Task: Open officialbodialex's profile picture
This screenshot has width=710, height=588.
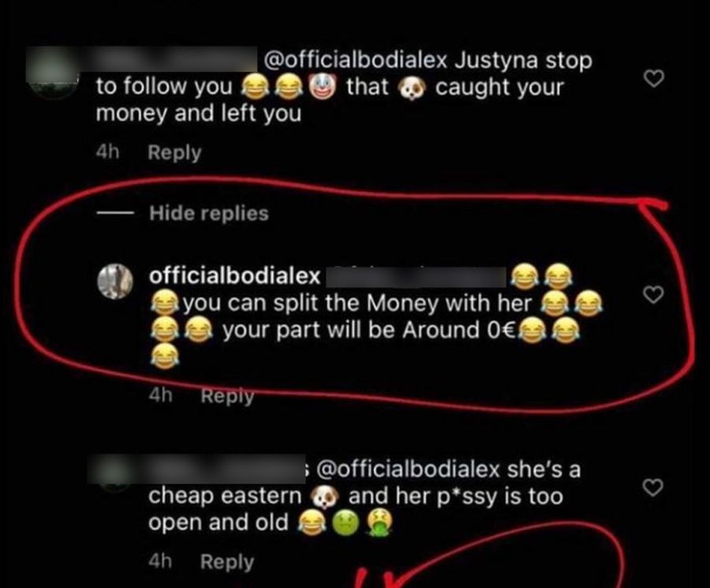Action: (x=115, y=281)
